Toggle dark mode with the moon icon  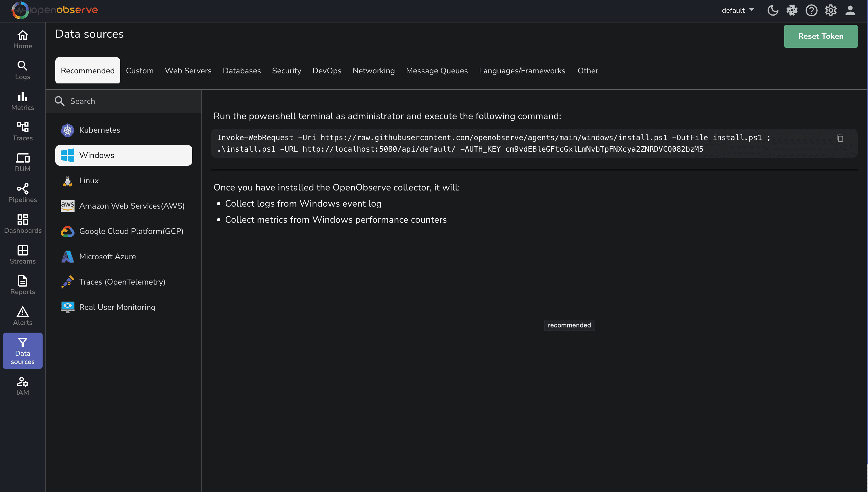[773, 10]
